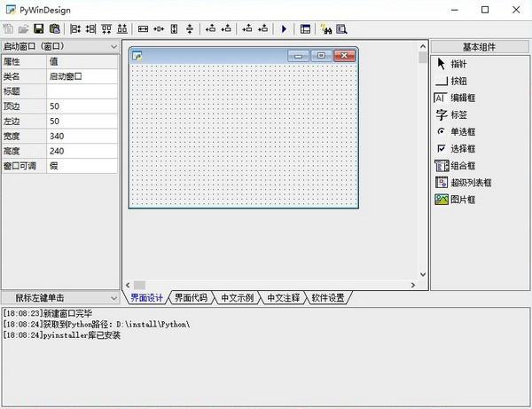Select the 标签 label component
The image size is (532, 409).
451,114
